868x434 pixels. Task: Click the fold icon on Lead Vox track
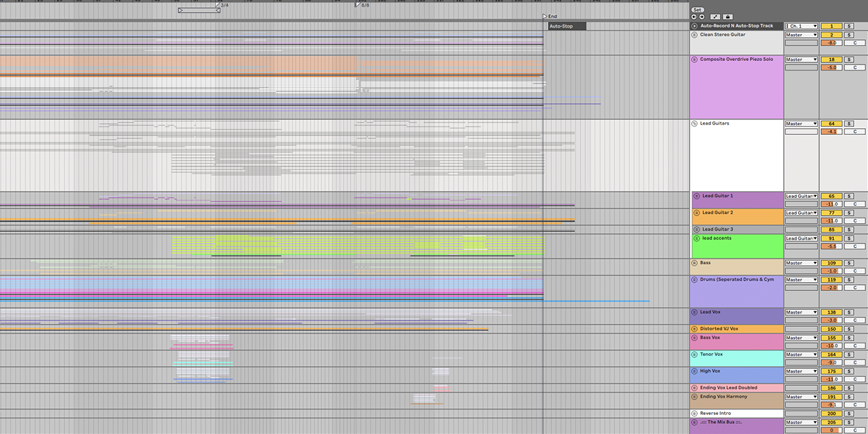(x=694, y=312)
